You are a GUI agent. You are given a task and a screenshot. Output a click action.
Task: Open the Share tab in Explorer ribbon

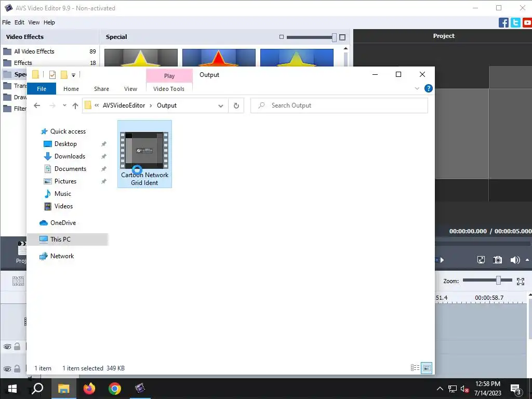[101, 89]
